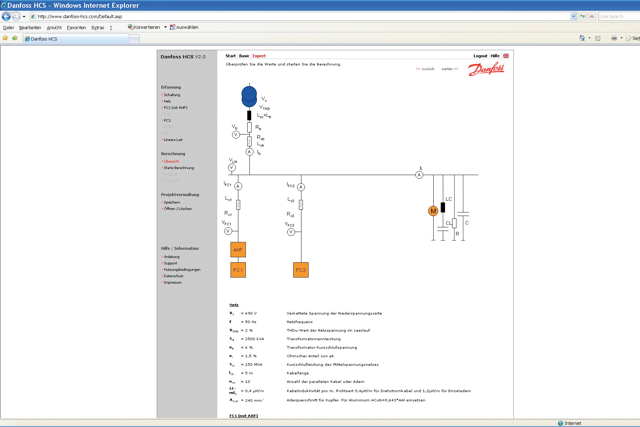Click the Logout link
This screenshot has width=640, height=427.
480,56
